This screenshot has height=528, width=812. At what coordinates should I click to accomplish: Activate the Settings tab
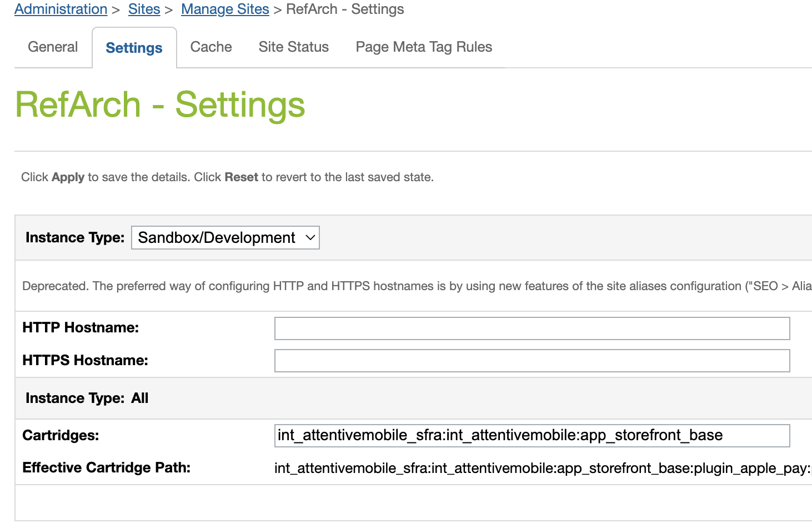point(133,47)
